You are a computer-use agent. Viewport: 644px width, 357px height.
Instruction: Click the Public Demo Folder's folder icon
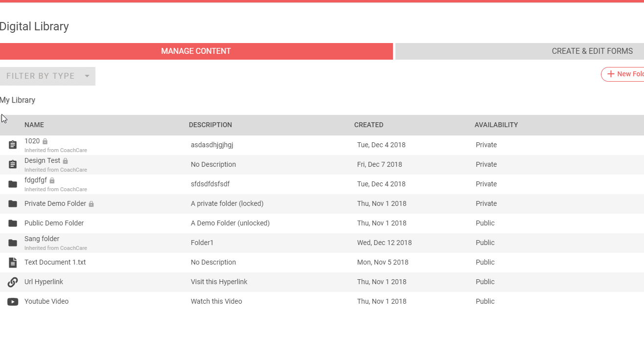coord(13,223)
